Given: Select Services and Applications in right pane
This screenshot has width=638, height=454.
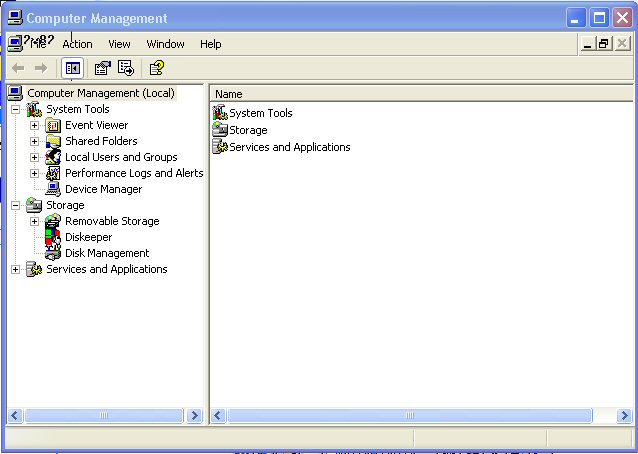Looking at the screenshot, I should [x=289, y=147].
